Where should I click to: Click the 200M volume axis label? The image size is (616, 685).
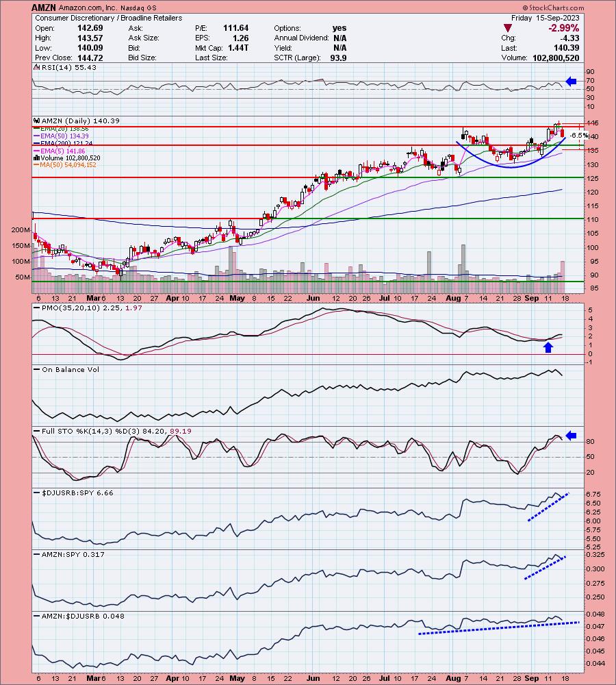click(x=21, y=229)
